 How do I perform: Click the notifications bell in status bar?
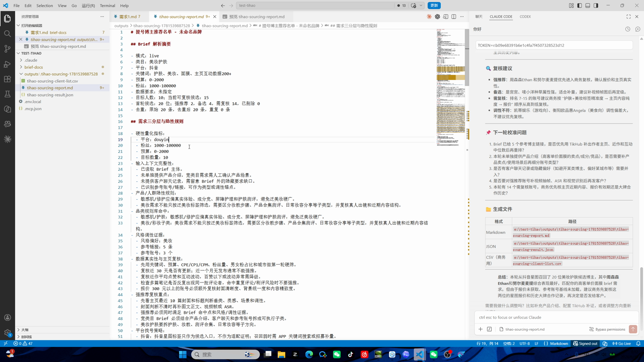click(638, 344)
